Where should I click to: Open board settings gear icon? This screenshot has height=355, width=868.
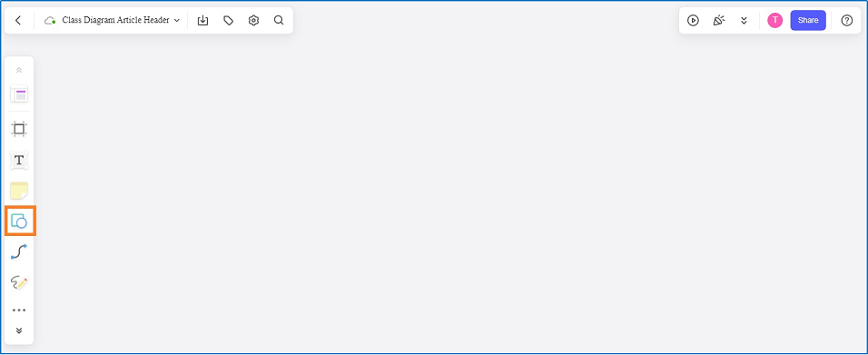pos(253,21)
